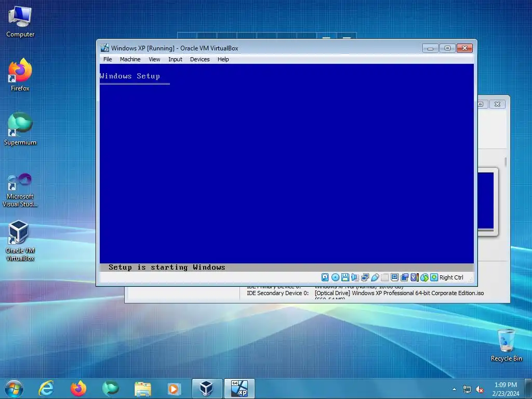Click the mouse integration status icon

pos(424,277)
